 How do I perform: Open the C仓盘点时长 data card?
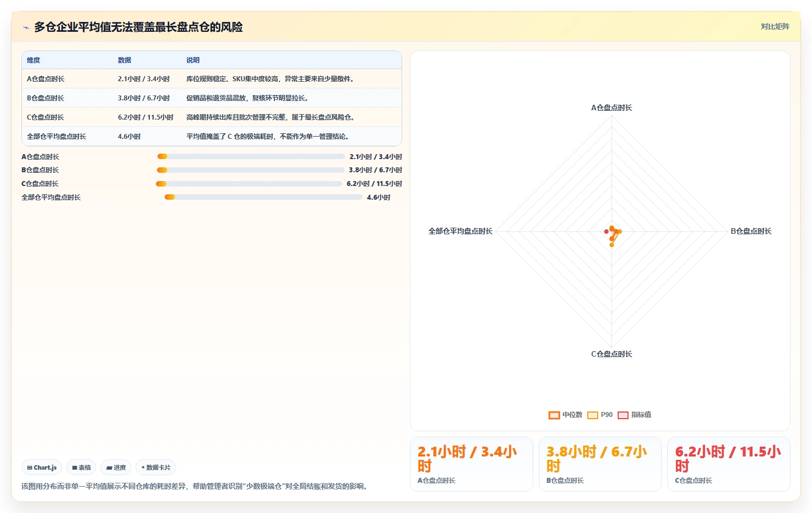(729, 464)
